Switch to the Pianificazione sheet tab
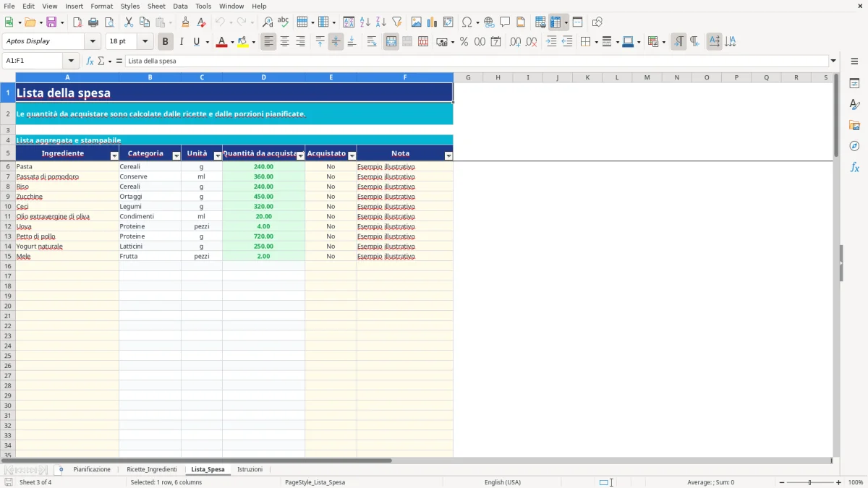 click(92, 470)
